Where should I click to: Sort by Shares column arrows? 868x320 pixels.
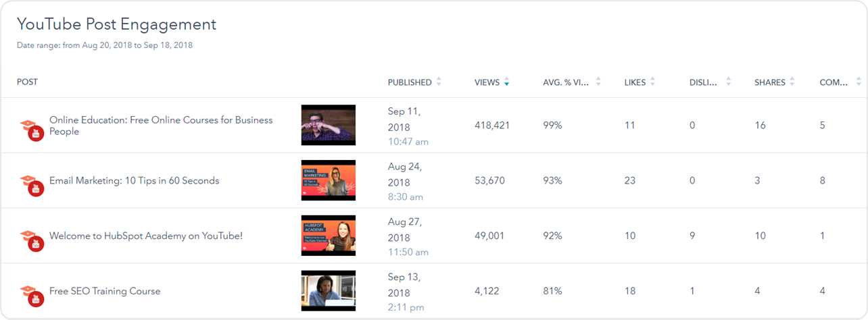792,82
